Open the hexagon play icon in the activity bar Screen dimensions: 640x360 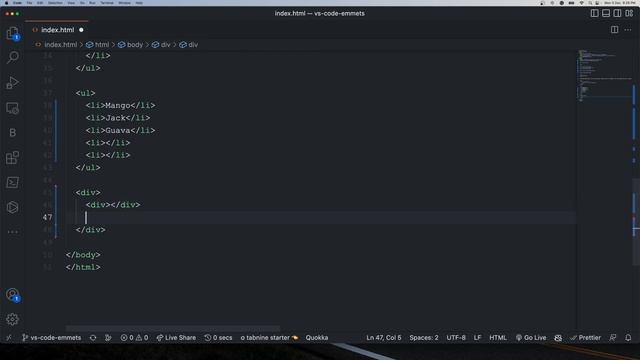click(x=13, y=207)
